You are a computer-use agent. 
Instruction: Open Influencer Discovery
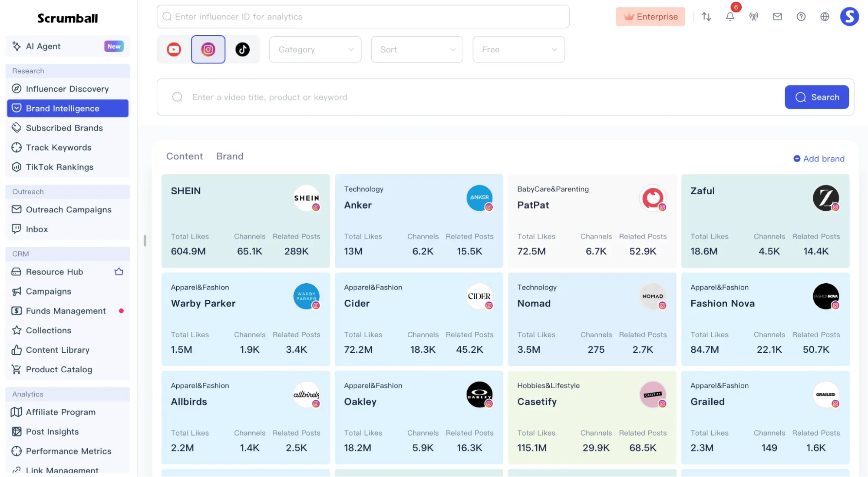(x=68, y=89)
